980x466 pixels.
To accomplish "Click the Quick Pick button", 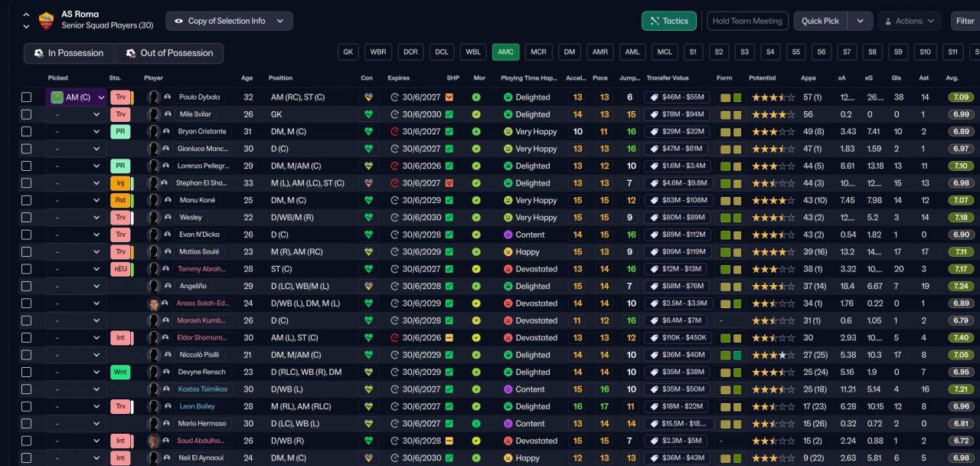I will pos(822,21).
